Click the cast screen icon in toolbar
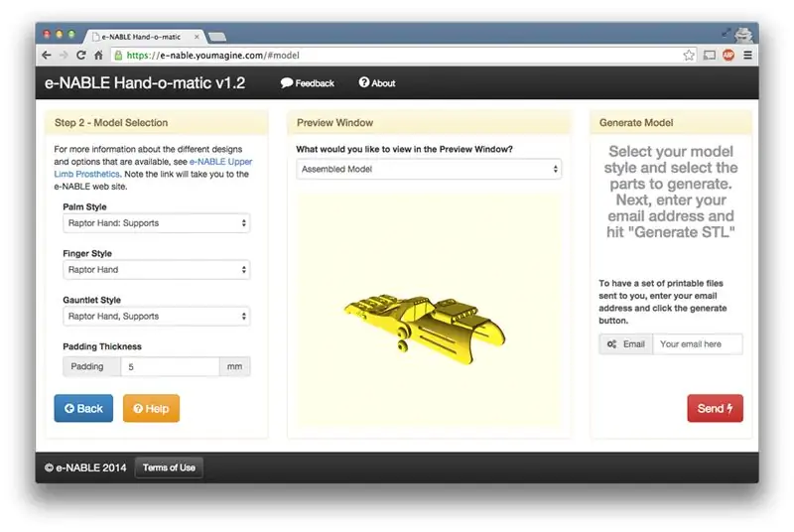Viewport: 794px width, 532px height. (x=710, y=56)
